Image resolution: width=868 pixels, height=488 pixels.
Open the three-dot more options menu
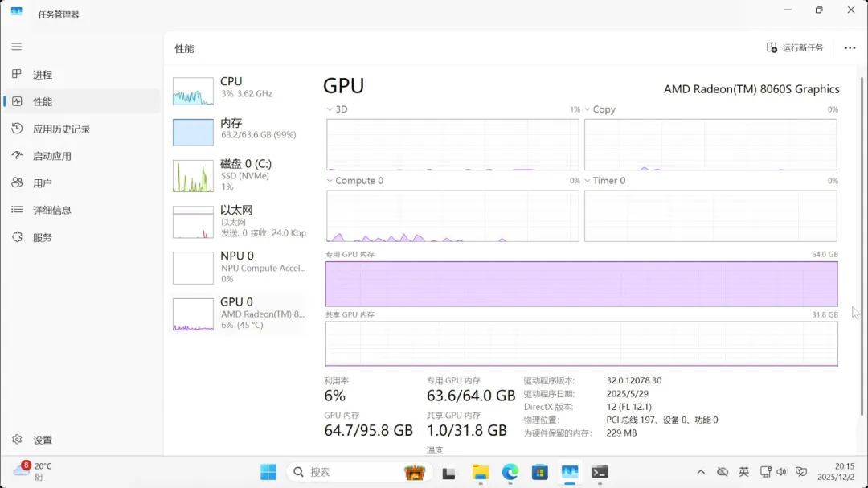coord(850,48)
